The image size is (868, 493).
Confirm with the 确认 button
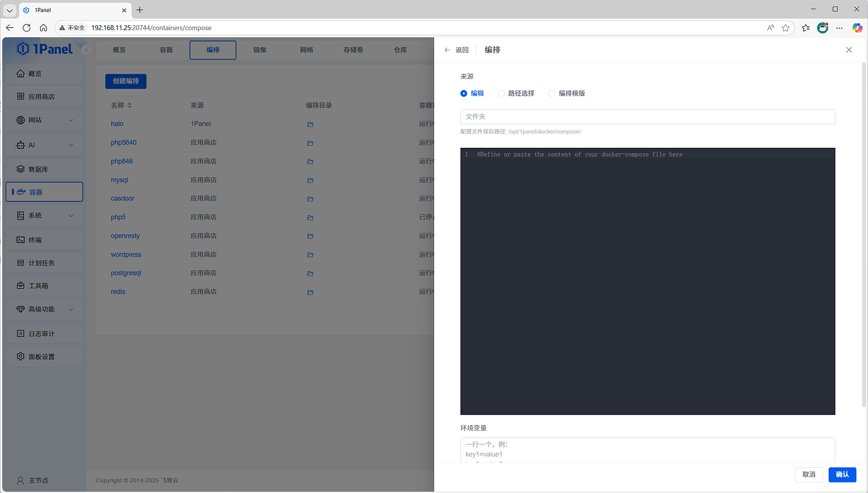(842, 475)
